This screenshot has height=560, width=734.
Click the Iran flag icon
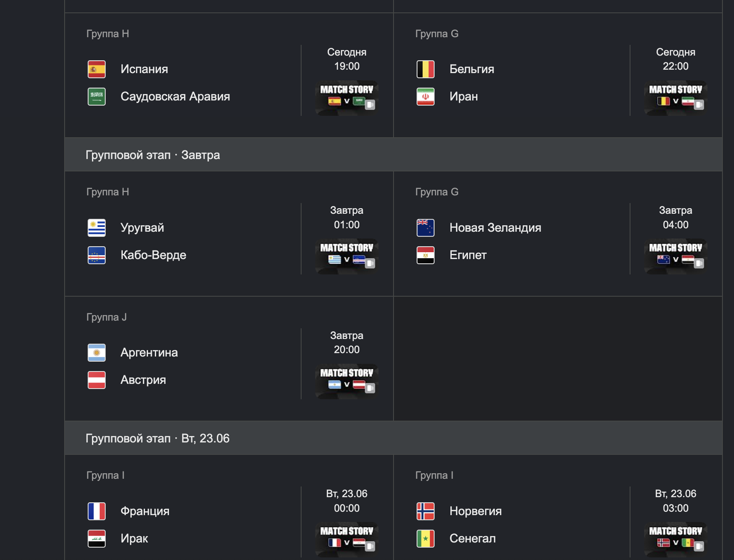pos(426,97)
